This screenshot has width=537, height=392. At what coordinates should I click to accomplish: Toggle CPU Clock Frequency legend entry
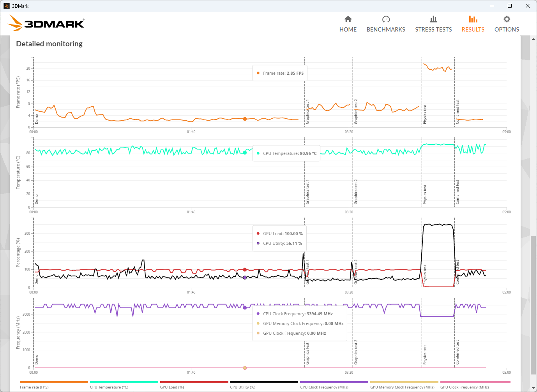point(324,387)
